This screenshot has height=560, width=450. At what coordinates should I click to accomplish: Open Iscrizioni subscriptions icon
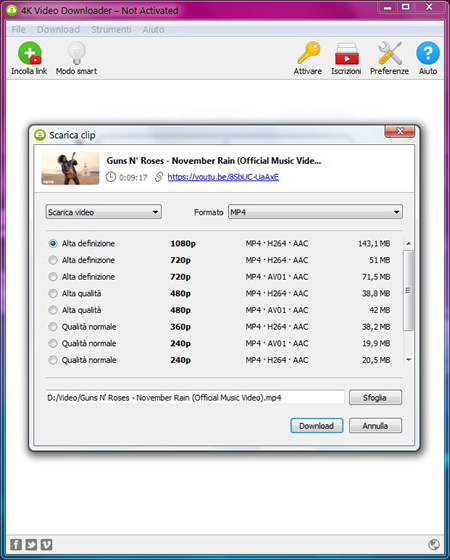tap(346, 54)
